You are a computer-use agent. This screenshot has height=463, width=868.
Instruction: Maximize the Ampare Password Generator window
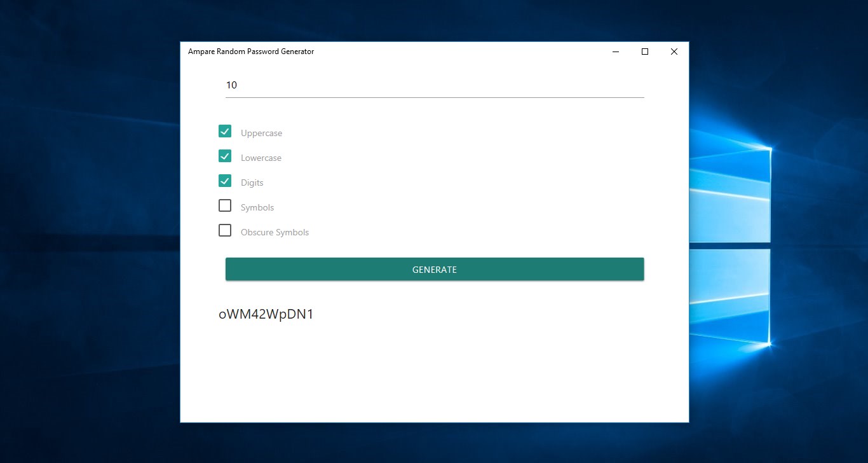(x=645, y=52)
